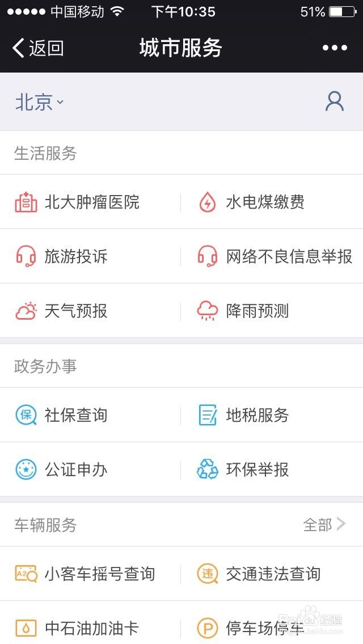Open the profile icon in the city bar
This screenshot has width=363, height=644.
[x=335, y=101]
